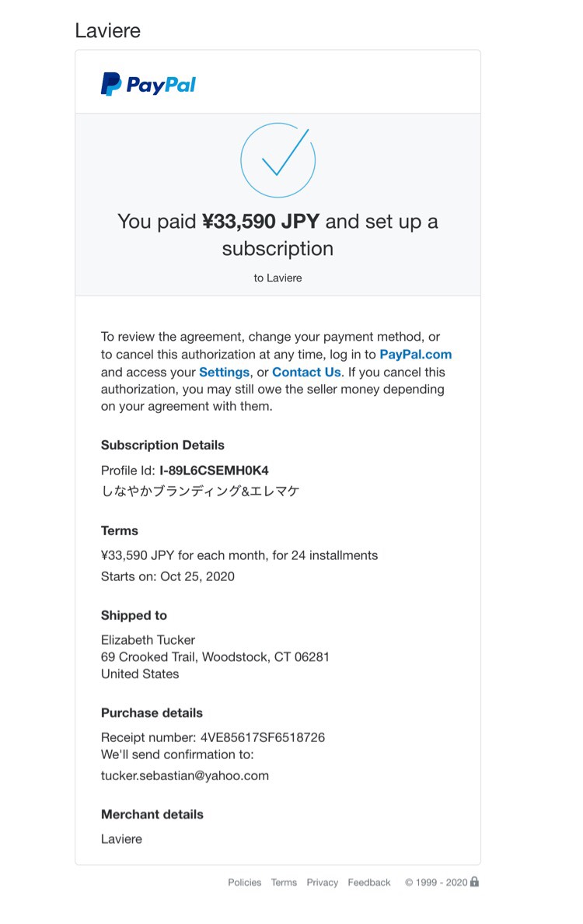Click the Starts on Oct 25, 2020 text
Screen dimensions: 583x924
click(168, 576)
